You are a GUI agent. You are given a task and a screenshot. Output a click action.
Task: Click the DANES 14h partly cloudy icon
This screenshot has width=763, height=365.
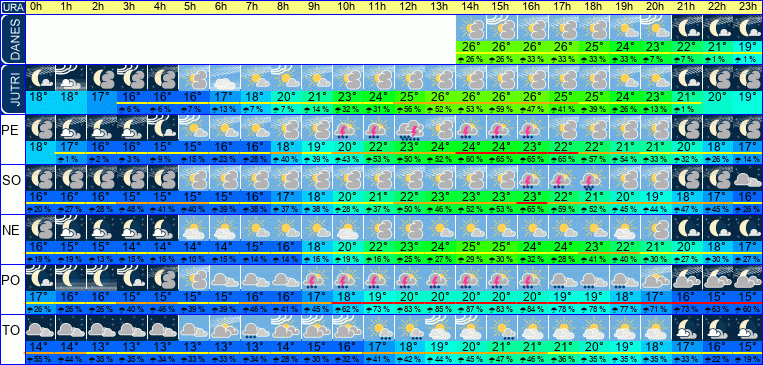click(472, 28)
